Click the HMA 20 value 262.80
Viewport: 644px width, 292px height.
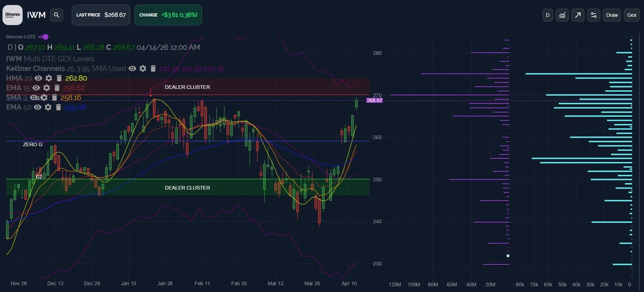pyautogui.click(x=76, y=78)
